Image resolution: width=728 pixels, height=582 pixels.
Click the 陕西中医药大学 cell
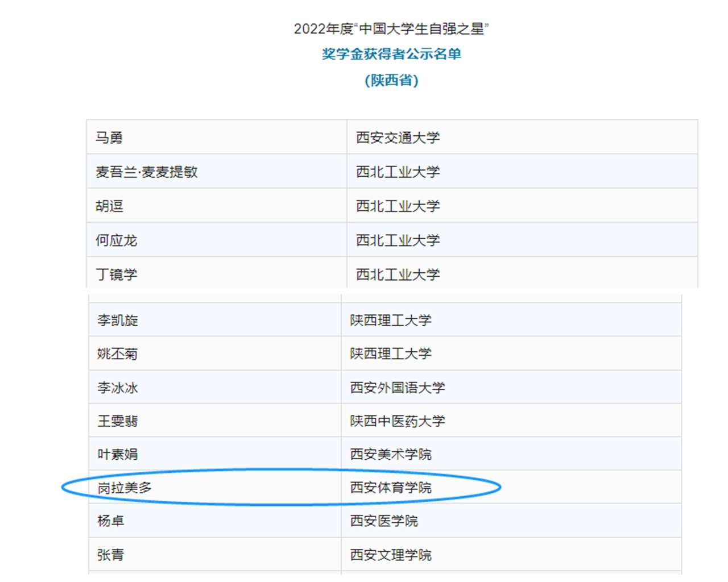point(398,421)
